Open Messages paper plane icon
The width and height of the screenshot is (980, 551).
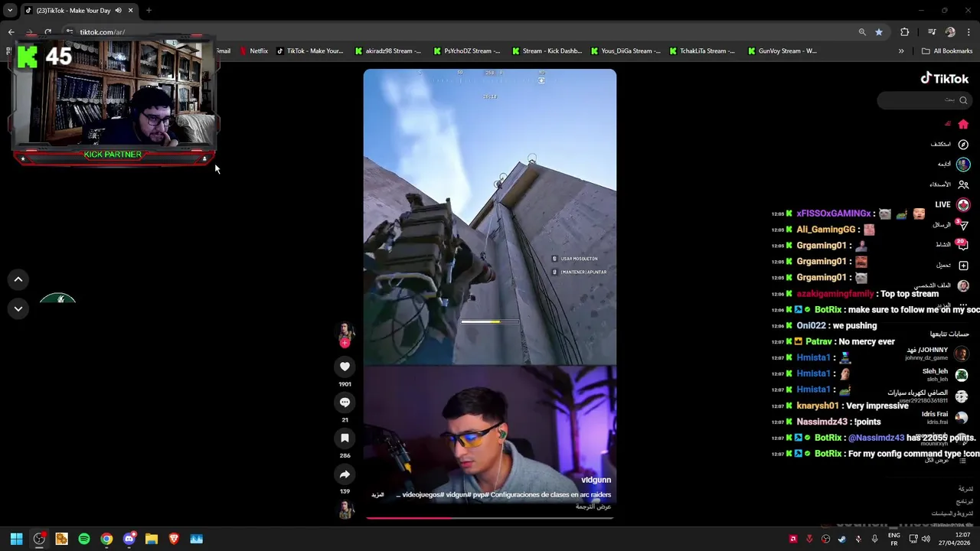click(963, 225)
